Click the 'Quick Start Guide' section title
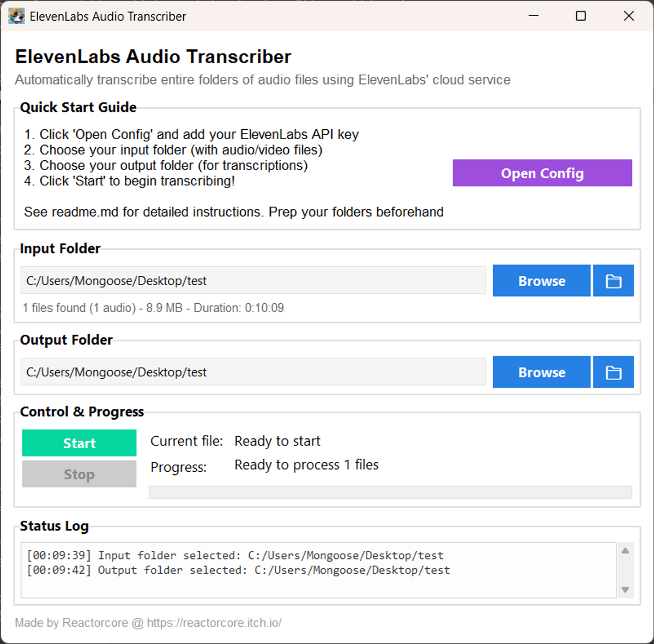Screen dimensions: 654x644 78,107
